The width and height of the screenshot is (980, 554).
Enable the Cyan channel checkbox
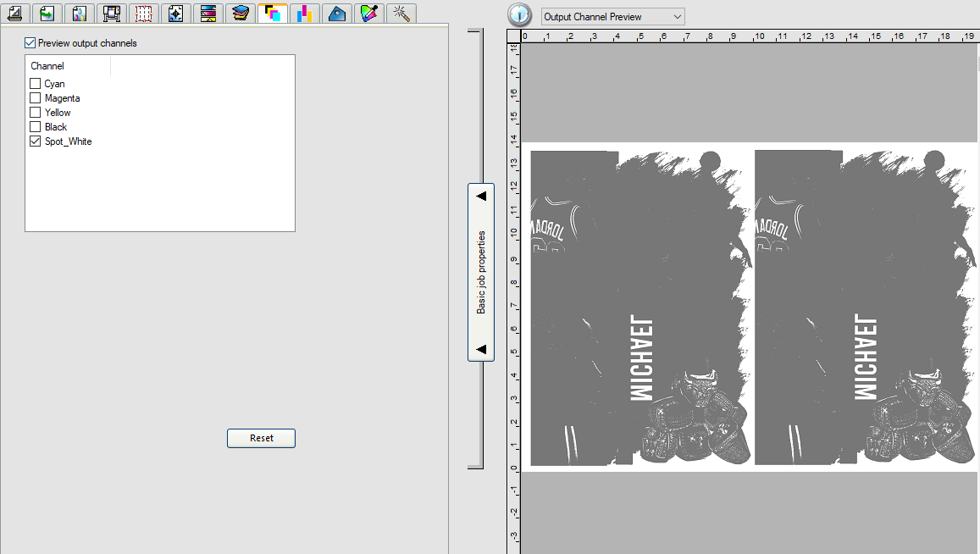tap(35, 83)
